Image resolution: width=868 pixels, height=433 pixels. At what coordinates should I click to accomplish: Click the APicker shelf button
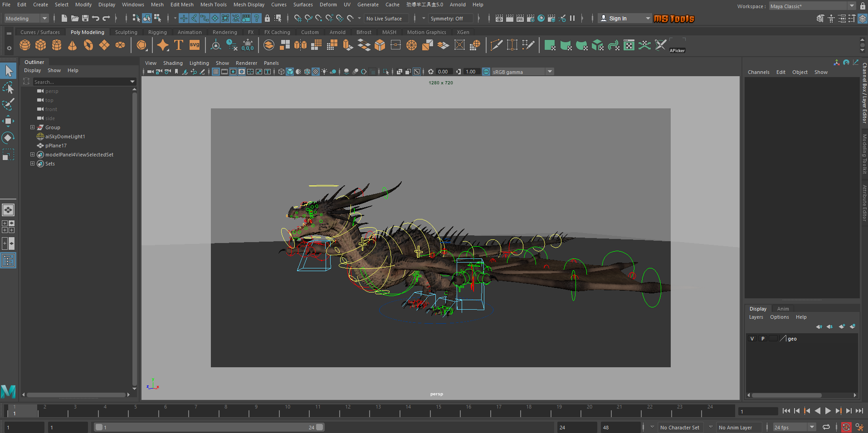[678, 45]
